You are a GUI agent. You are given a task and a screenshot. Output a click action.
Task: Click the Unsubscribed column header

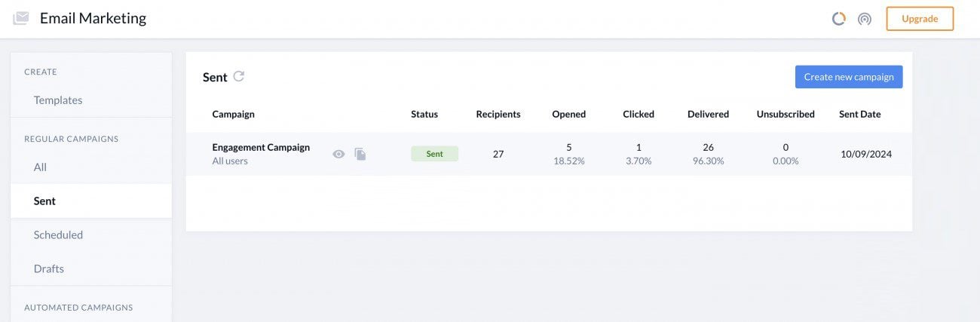(786, 115)
